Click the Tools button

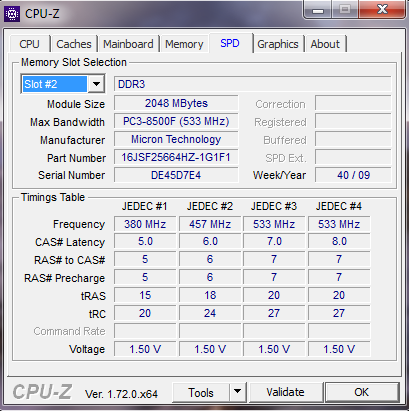[x=201, y=392]
